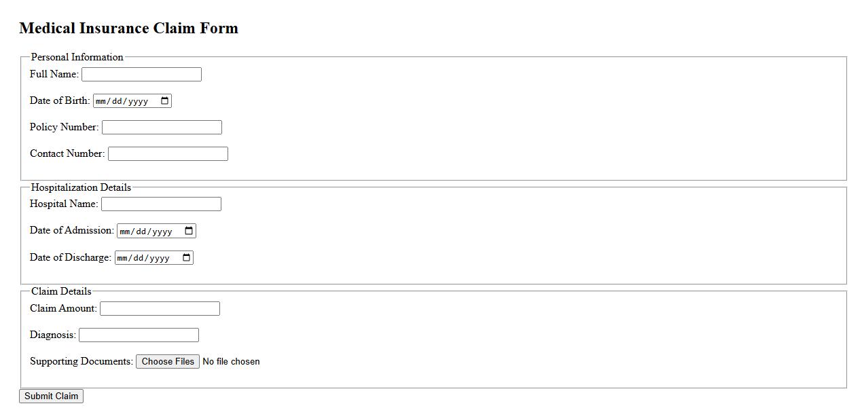Focus the Policy Number input
Viewport: 868px width, 408px height.
pyautogui.click(x=162, y=128)
